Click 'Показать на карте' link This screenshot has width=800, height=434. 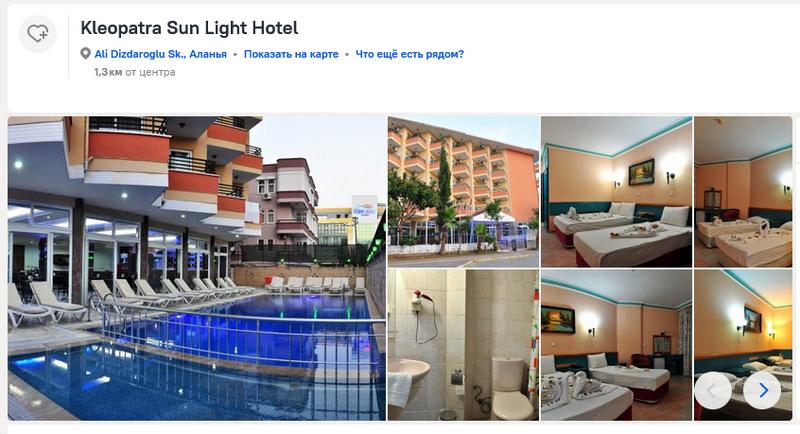tap(291, 54)
